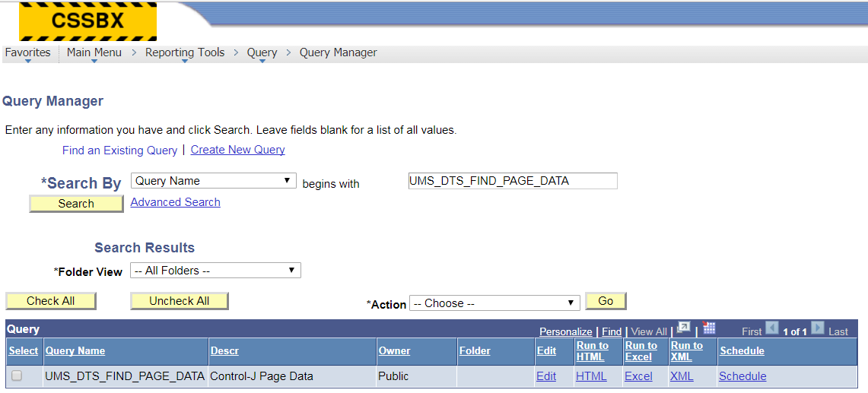The image size is (868, 393).
Task: Show previous row arrow icon
Action: [x=771, y=328]
